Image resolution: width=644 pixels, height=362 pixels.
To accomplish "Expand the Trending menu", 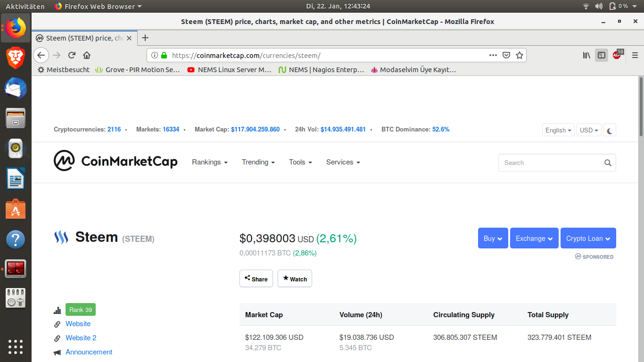I will pyautogui.click(x=258, y=162).
